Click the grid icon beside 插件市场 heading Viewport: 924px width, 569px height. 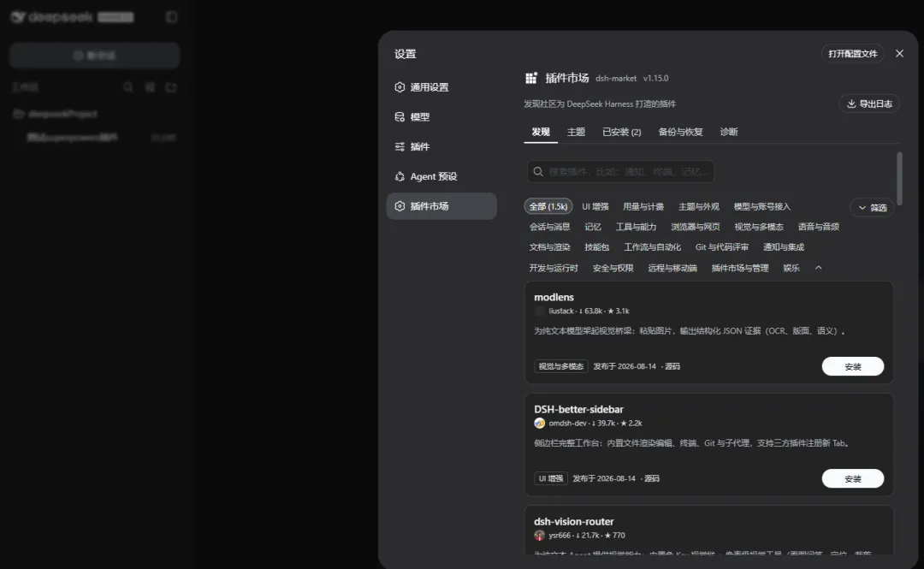click(531, 78)
